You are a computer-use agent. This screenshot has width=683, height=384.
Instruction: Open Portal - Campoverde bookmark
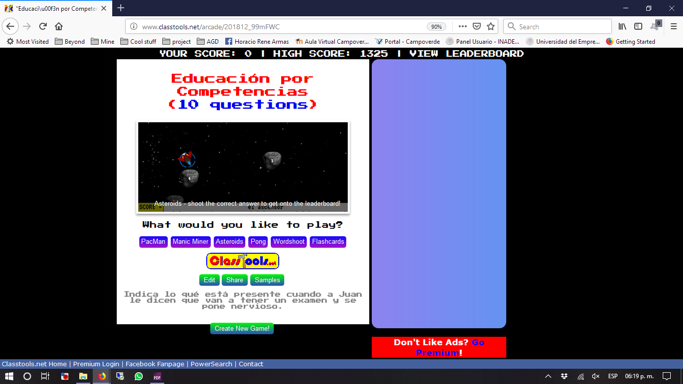[x=407, y=41]
